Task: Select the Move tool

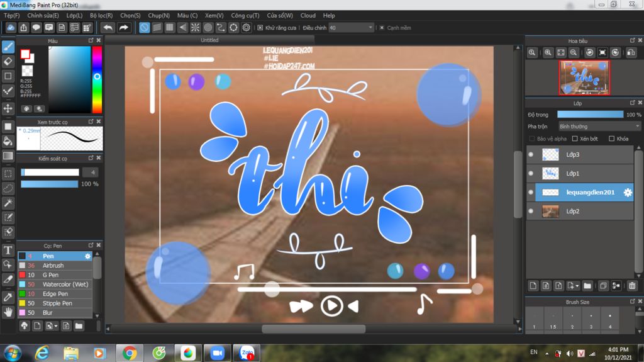Action: coord(8,108)
